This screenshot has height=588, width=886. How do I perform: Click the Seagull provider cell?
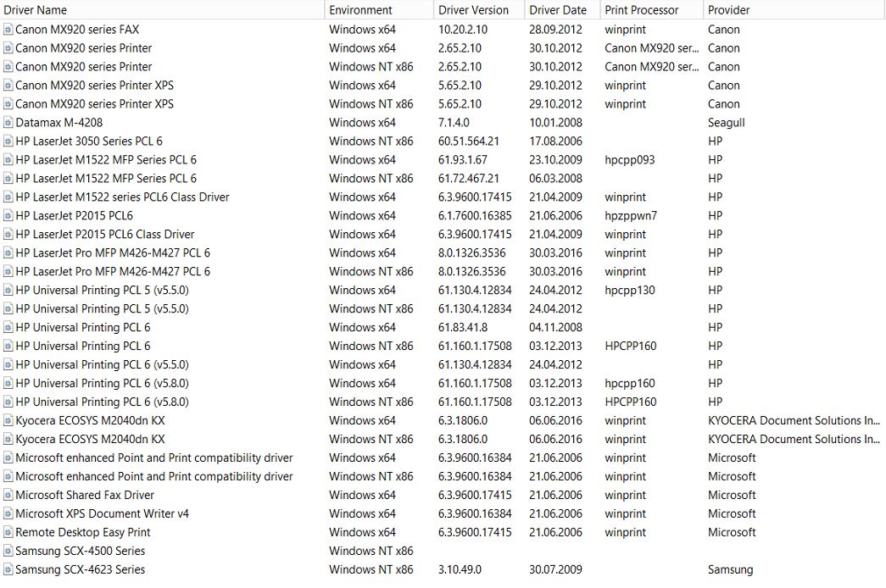[x=726, y=123]
